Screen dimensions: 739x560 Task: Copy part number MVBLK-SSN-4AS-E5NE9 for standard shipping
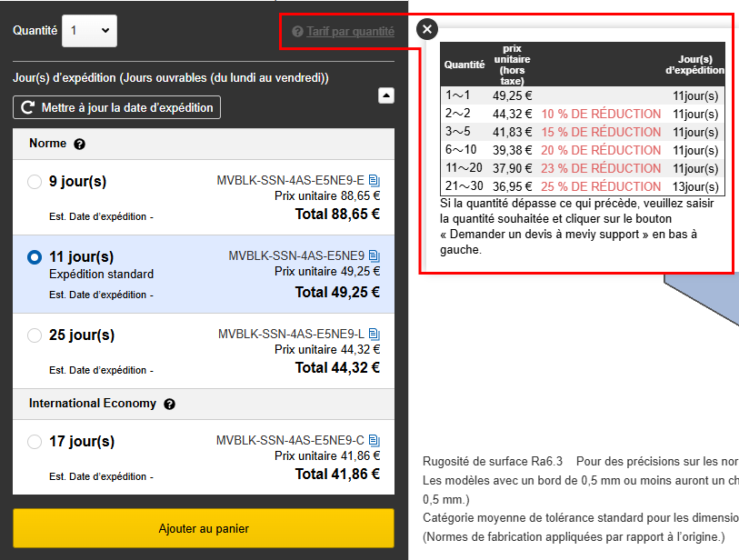click(374, 255)
